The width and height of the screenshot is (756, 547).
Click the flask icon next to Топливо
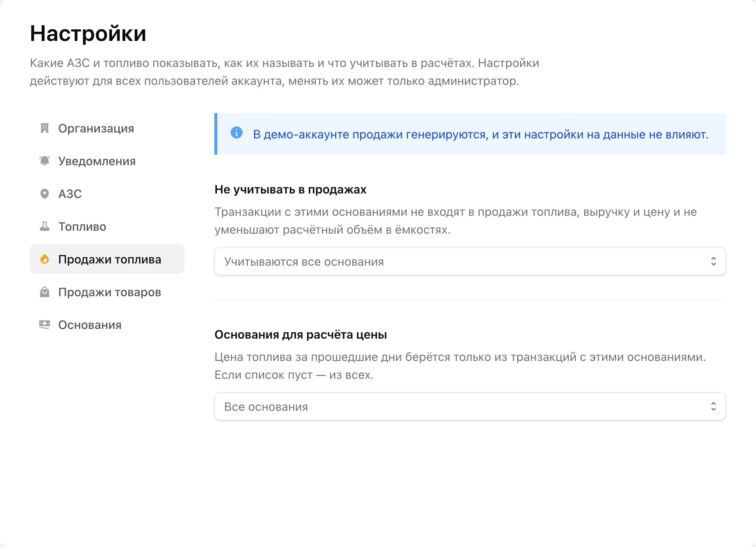point(45,226)
